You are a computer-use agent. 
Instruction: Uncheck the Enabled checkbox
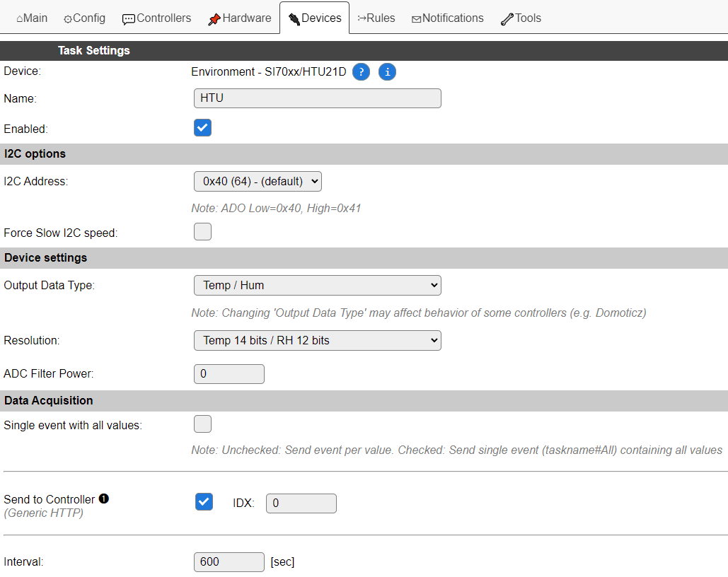coord(203,128)
